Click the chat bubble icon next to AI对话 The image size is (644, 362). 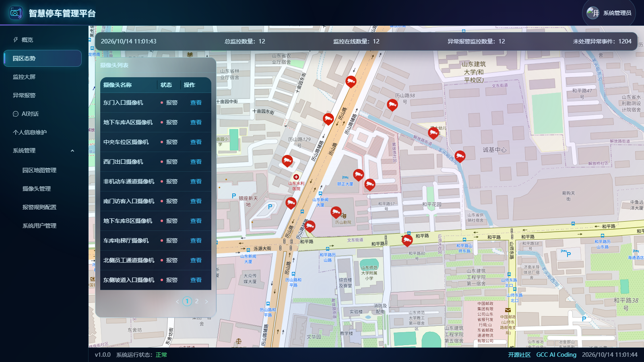16,114
